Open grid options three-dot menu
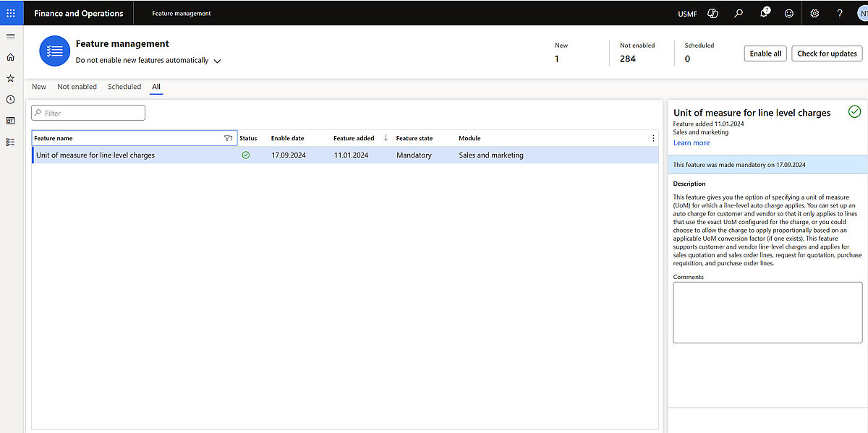This screenshot has width=868, height=433. click(653, 138)
